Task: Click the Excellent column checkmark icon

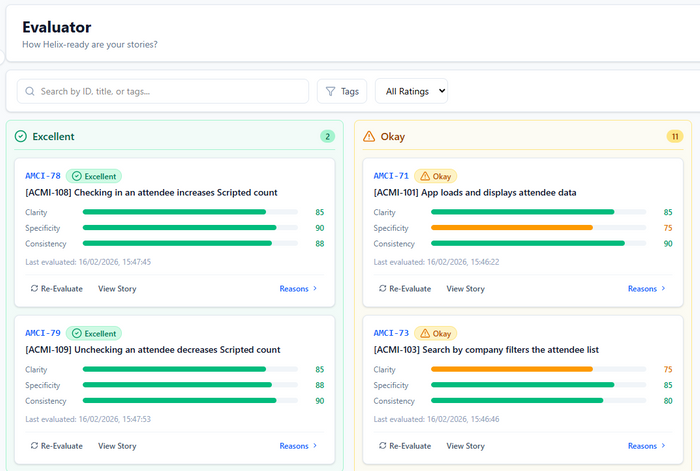Action: click(21, 137)
